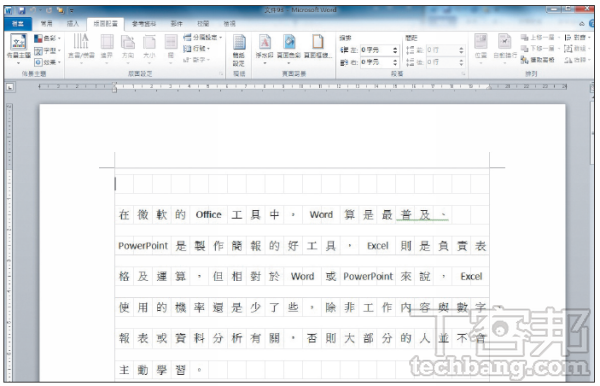The width and height of the screenshot is (600, 386).
Task: Open the 選取窗格 selection pane
Action: (x=537, y=60)
